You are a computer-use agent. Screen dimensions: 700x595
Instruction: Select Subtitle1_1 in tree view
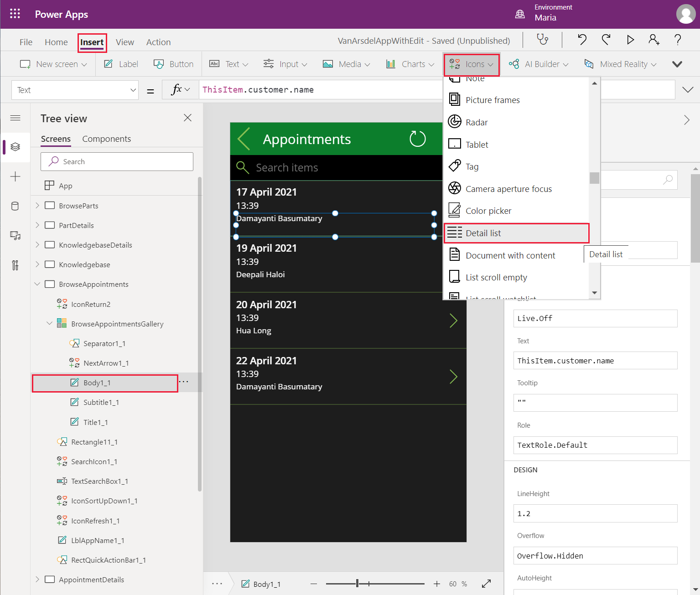101,402
